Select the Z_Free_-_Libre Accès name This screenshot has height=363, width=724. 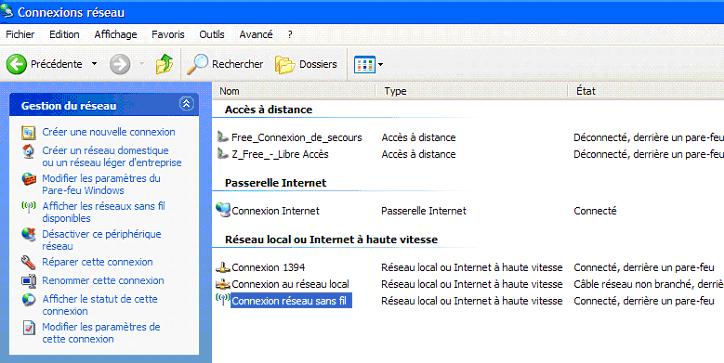point(280,154)
